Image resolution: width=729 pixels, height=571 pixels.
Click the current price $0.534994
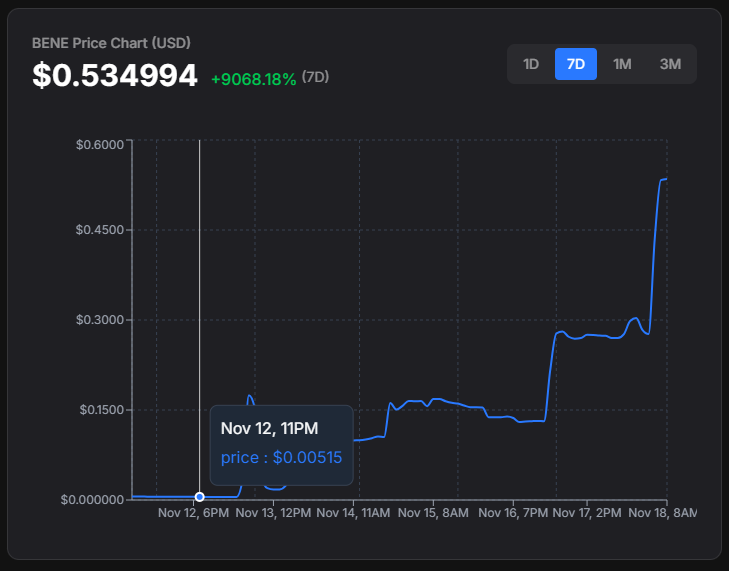pyautogui.click(x=115, y=75)
